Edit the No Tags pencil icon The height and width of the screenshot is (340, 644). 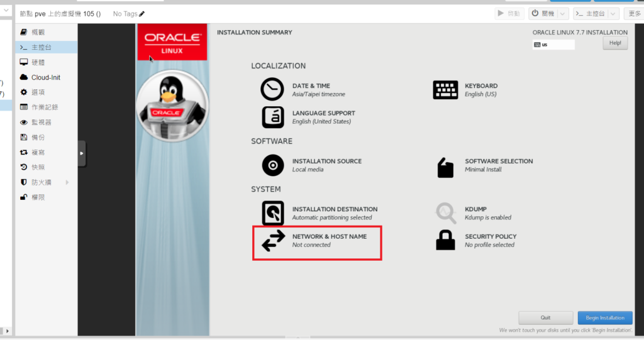(142, 14)
